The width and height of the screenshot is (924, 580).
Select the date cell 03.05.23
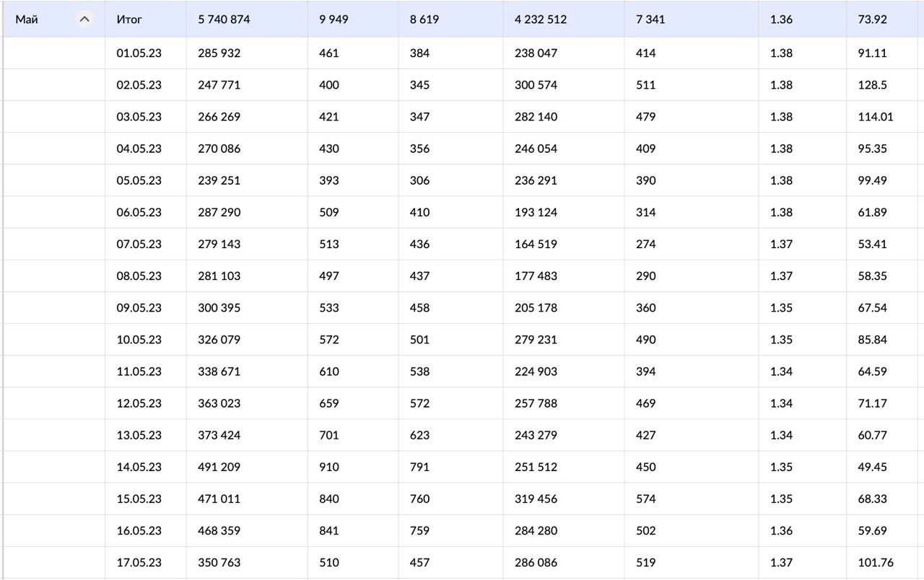click(139, 117)
